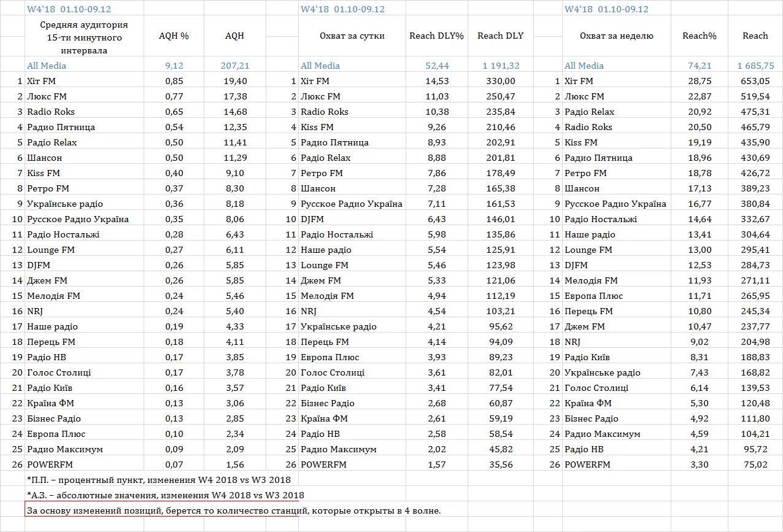Click the All Media value 1 191,32
The image size is (783, 532).
(x=500, y=66)
